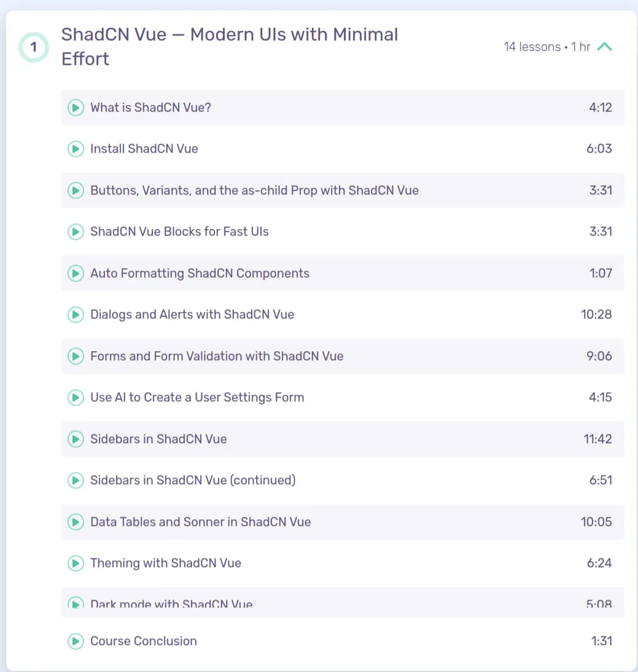
Task: Click play icon for ShadCN Vue Blocks lesson
Action: tap(76, 232)
